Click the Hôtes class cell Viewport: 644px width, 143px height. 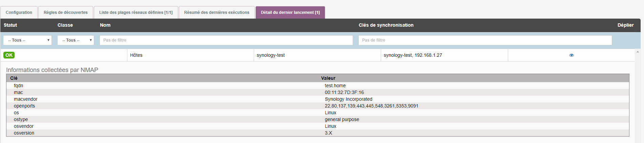coord(136,55)
